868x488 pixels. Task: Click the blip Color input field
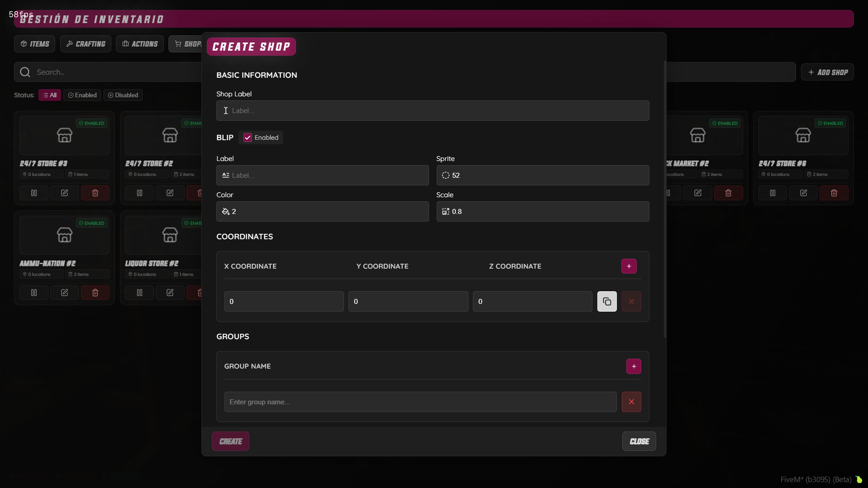[322, 212]
